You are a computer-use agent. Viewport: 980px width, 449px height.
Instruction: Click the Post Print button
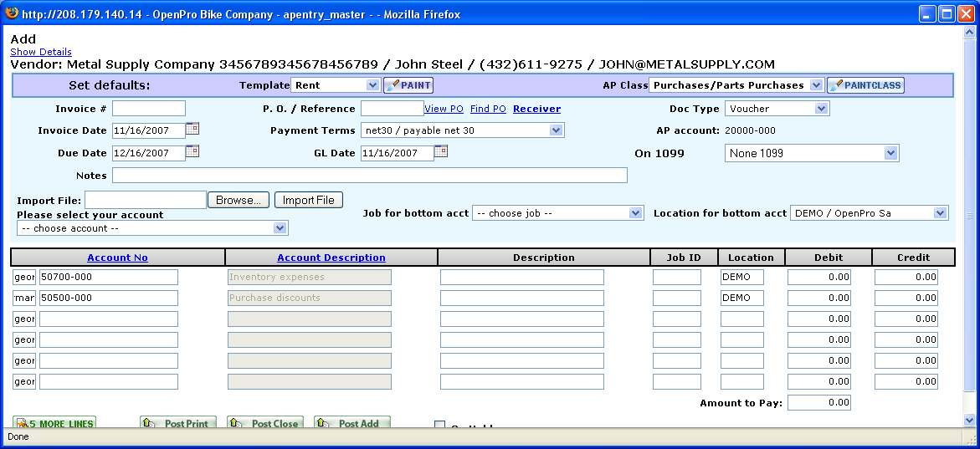pos(178,423)
